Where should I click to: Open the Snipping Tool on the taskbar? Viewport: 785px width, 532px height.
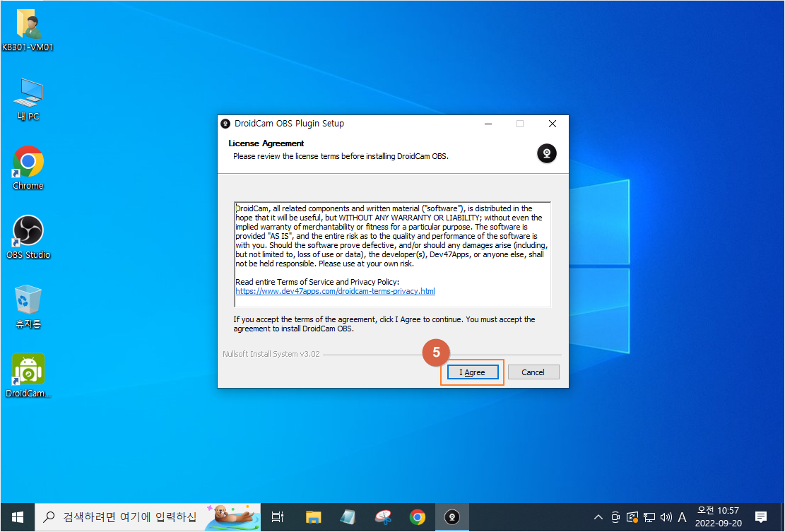coord(383,517)
